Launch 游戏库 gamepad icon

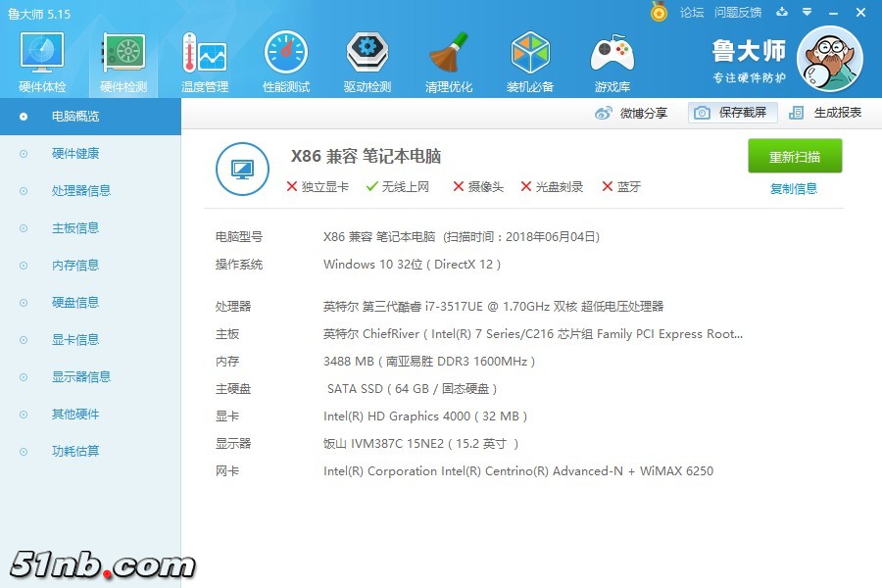point(612,53)
